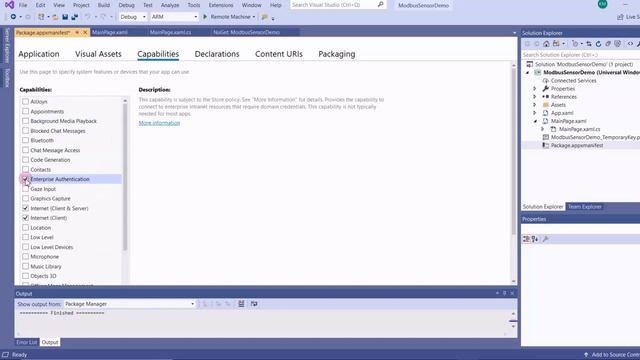Switch to the Error List tab
The height and width of the screenshot is (360, 640).
[27, 342]
